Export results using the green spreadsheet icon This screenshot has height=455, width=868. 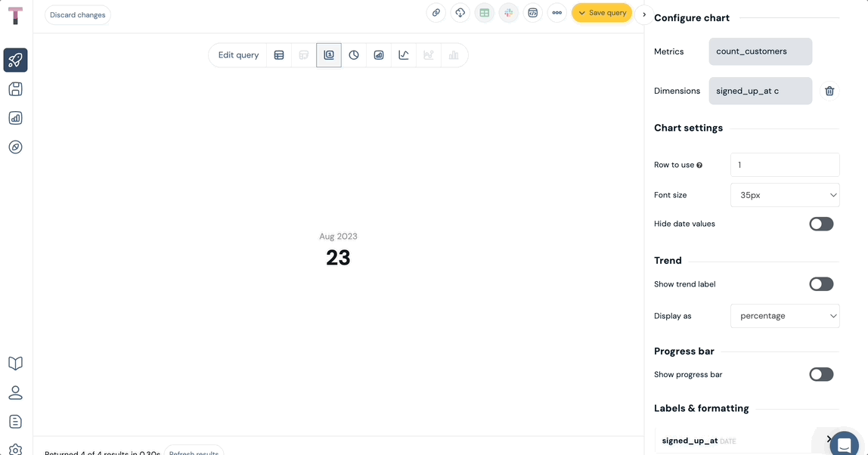[485, 13]
